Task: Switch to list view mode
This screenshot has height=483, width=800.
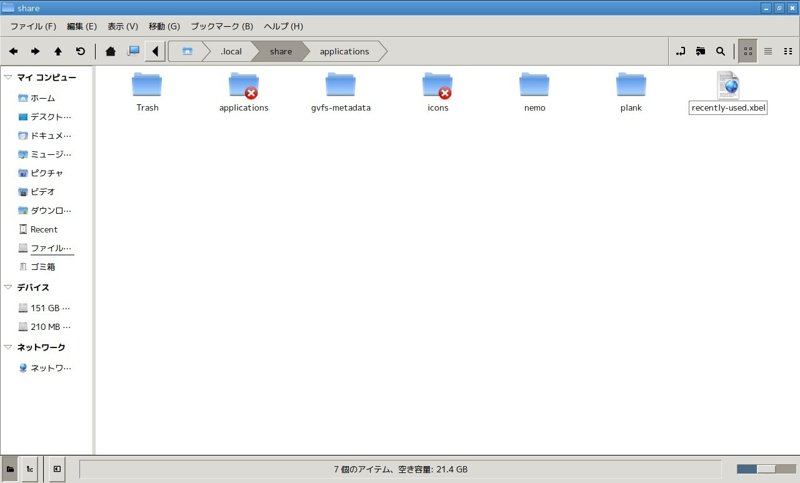Action: click(x=768, y=51)
